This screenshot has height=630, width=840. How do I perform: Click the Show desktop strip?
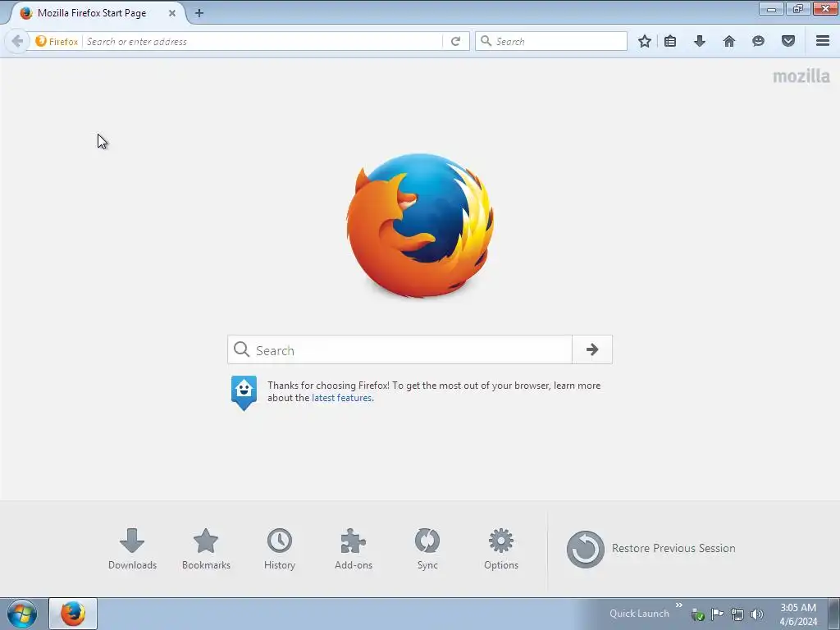pos(834,614)
